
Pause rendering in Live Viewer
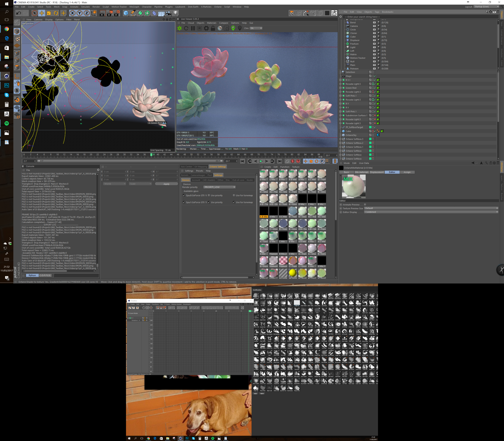tap(193, 28)
